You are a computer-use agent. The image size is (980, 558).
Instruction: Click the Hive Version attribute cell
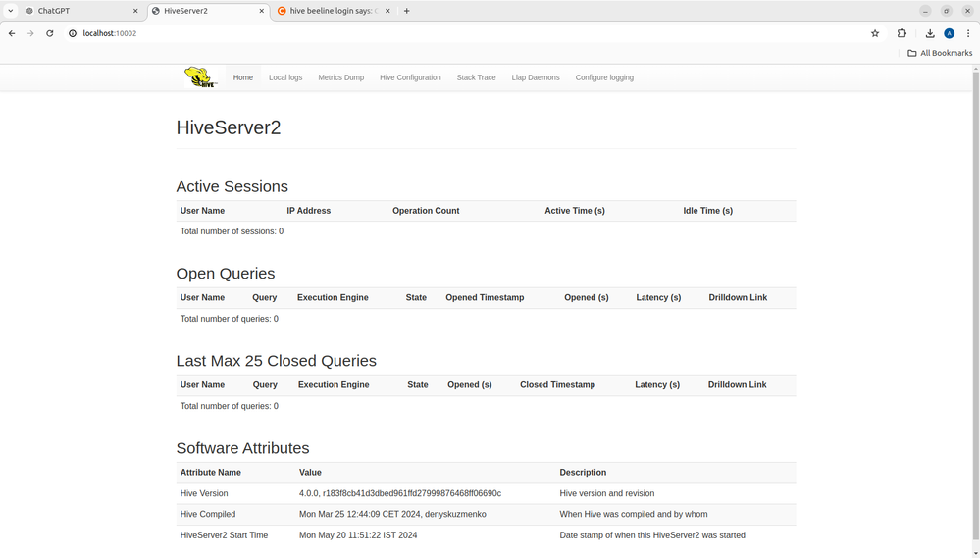click(204, 493)
